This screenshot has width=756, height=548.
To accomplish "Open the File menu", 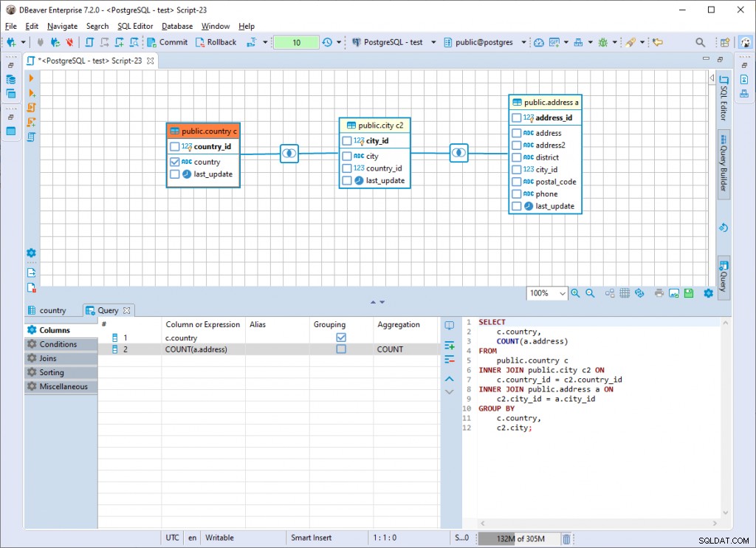I will point(10,26).
